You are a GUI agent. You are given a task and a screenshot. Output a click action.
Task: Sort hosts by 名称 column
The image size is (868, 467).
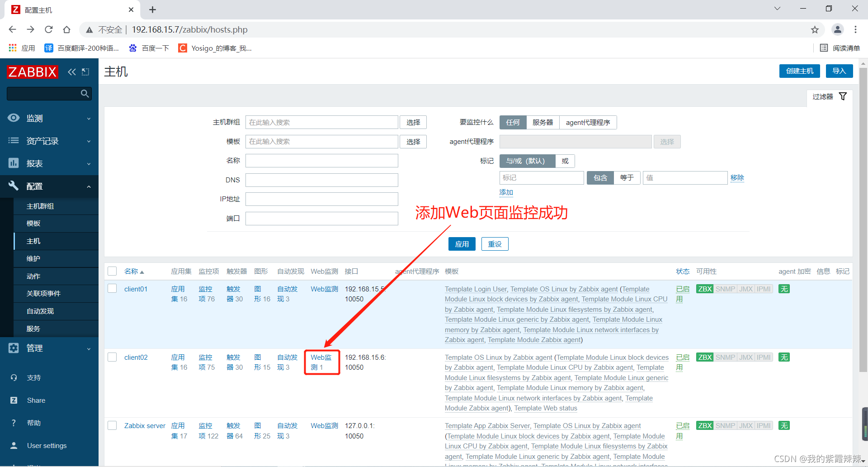click(x=134, y=271)
